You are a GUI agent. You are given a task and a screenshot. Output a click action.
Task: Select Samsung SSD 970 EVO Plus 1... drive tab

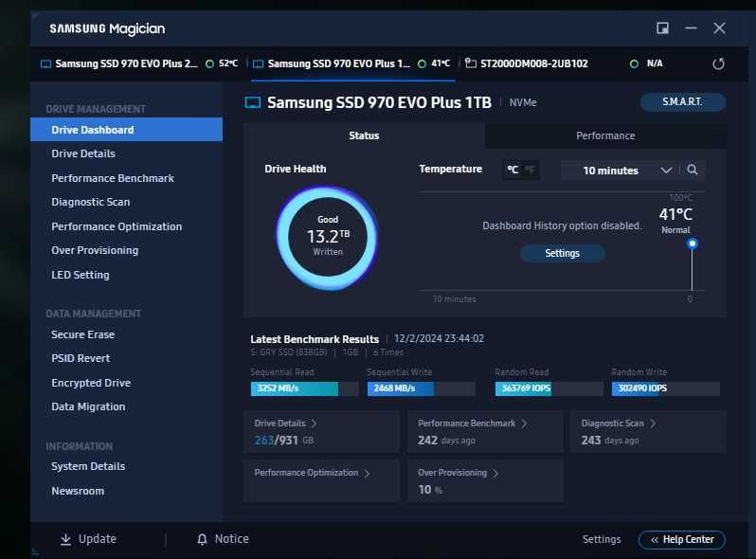[352, 63]
